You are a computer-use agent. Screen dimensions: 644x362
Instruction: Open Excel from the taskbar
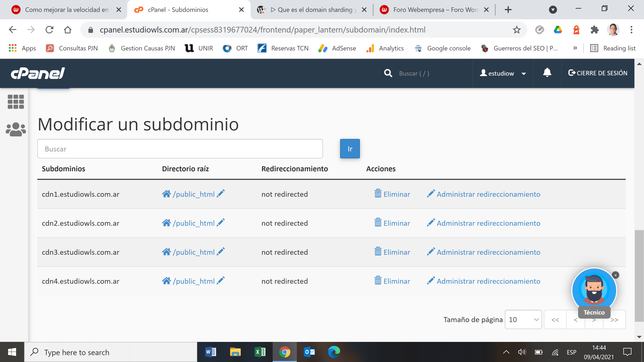[x=260, y=352]
